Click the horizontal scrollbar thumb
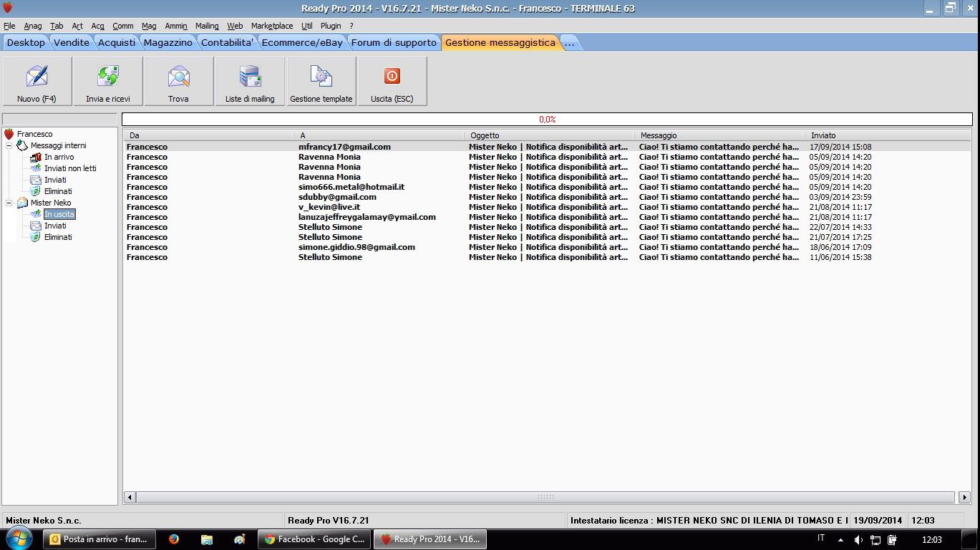Screen dimensions: 980x550 (545, 497)
